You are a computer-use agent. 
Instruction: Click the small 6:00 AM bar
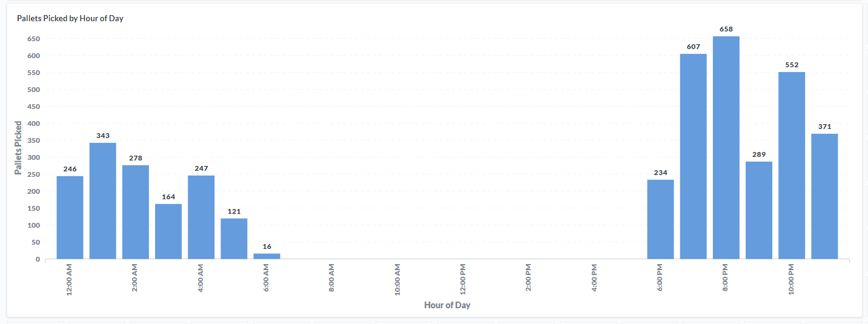(267, 256)
